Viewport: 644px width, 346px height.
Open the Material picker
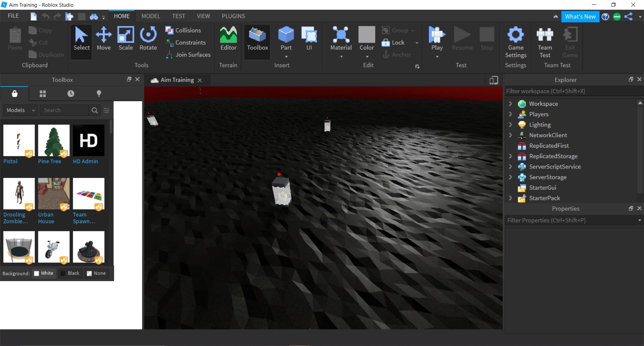341,39
